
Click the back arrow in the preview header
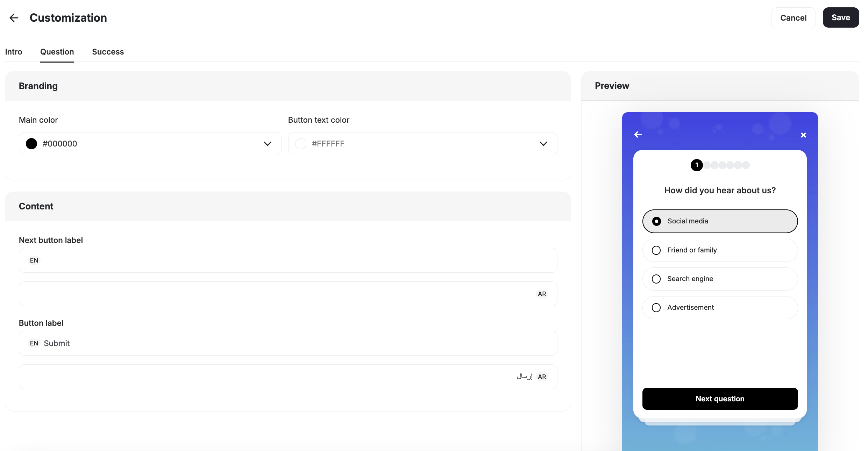coord(638,135)
